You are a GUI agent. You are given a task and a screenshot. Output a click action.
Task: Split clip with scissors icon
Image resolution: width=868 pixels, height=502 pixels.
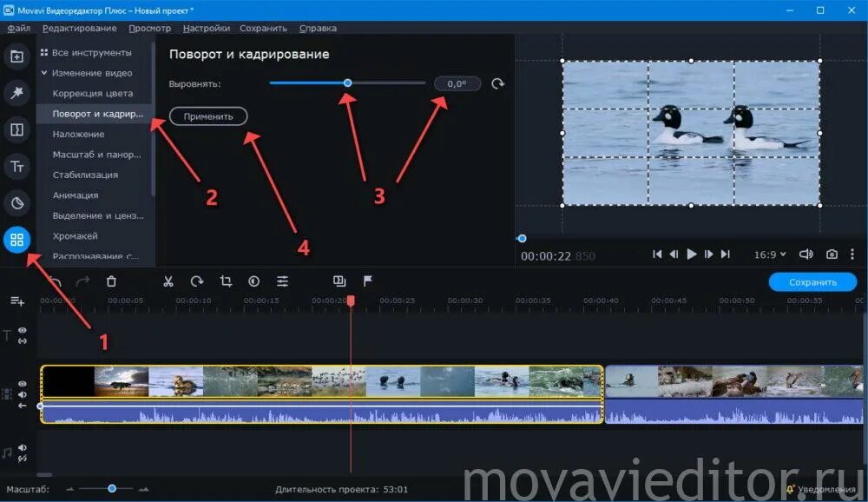click(x=168, y=281)
